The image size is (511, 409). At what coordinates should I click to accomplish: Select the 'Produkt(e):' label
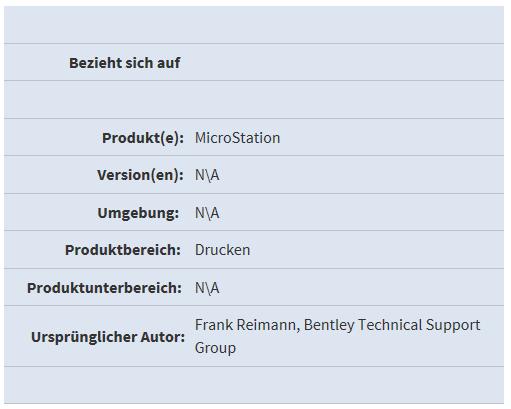[143, 138]
